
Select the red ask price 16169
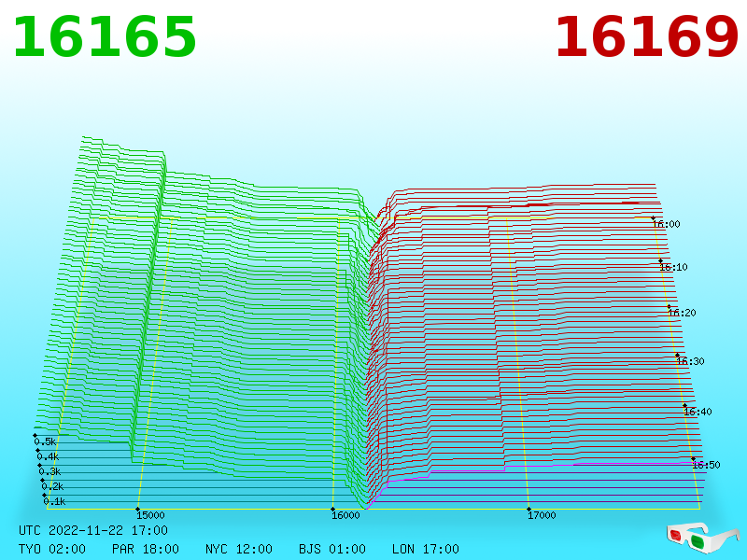point(646,36)
